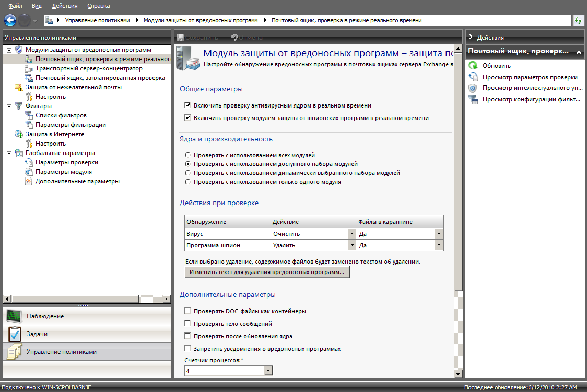Image resolution: width=587 pixels, height=392 pixels.
Task: Click the Просмотр параметров проверки icon
Action: (x=473, y=77)
